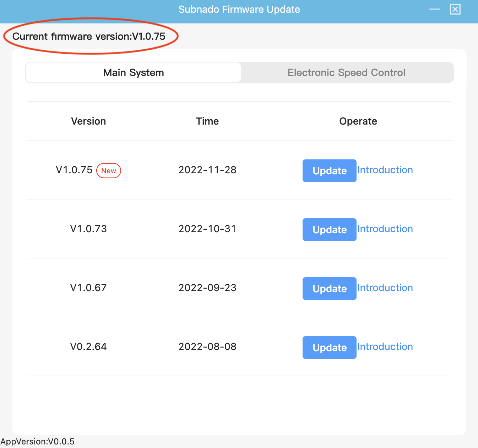Select the Version column header

point(88,121)
